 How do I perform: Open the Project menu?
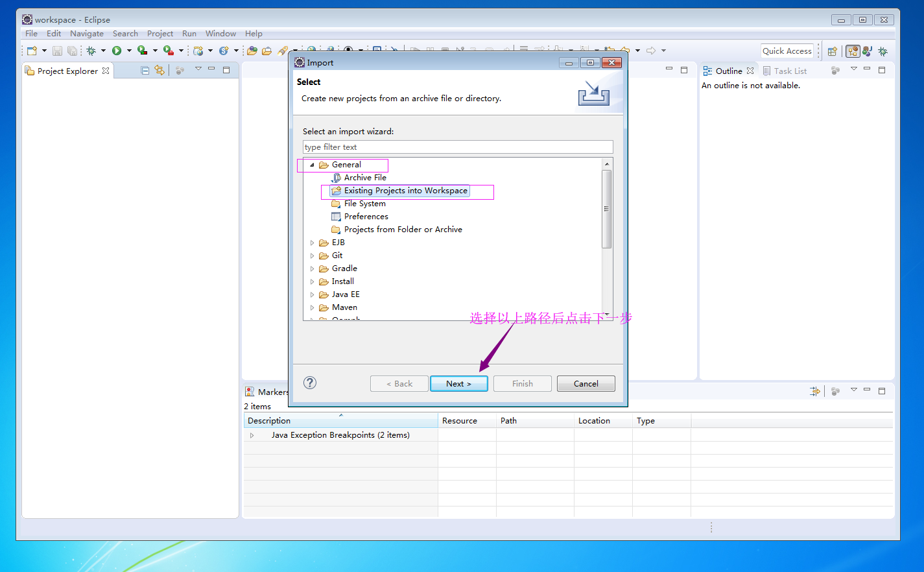point(160,34)
